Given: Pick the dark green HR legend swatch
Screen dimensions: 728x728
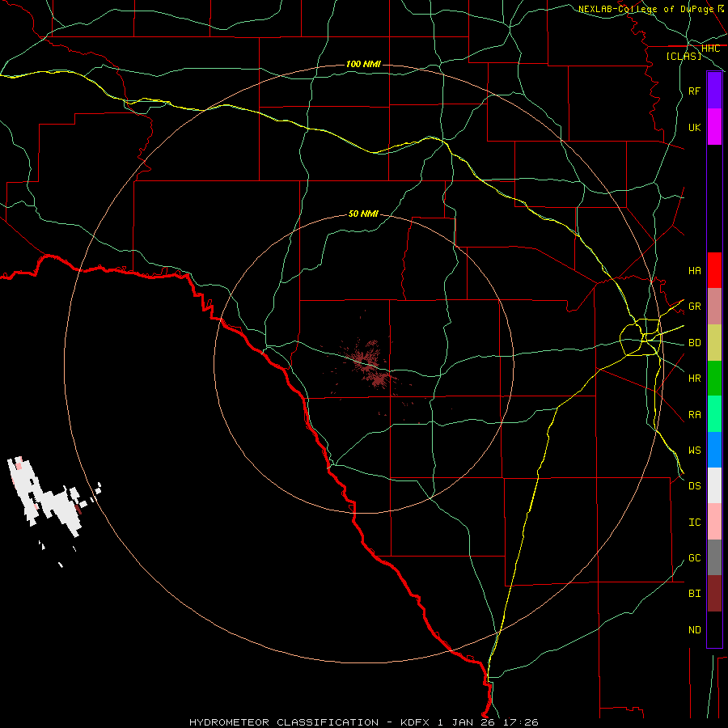Looking at the screenshot, I should click(x=714, y=379).
